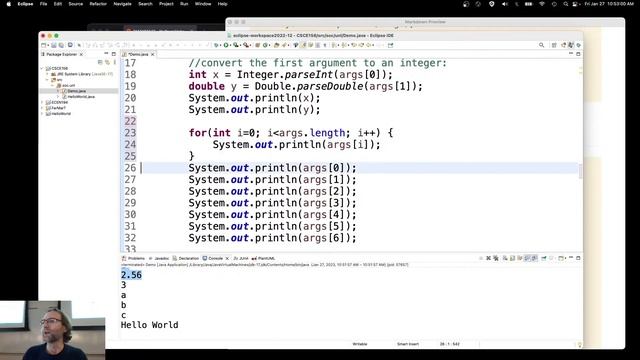Viewport: 640px width, 360px height.
Task: Click the Save icon in Eclipse toolbar
Action: tap(53, 45)
